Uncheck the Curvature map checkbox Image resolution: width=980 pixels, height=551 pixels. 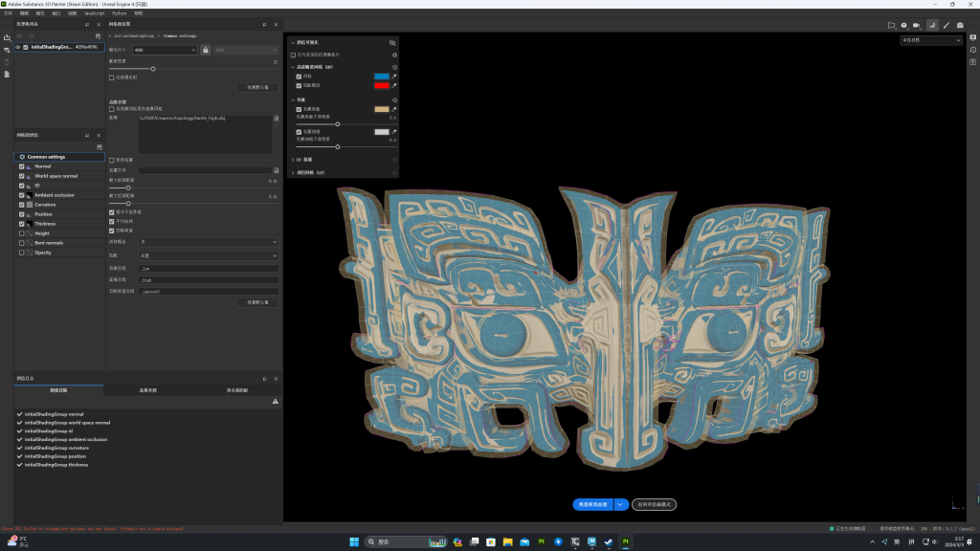click(x=21, y=205)
